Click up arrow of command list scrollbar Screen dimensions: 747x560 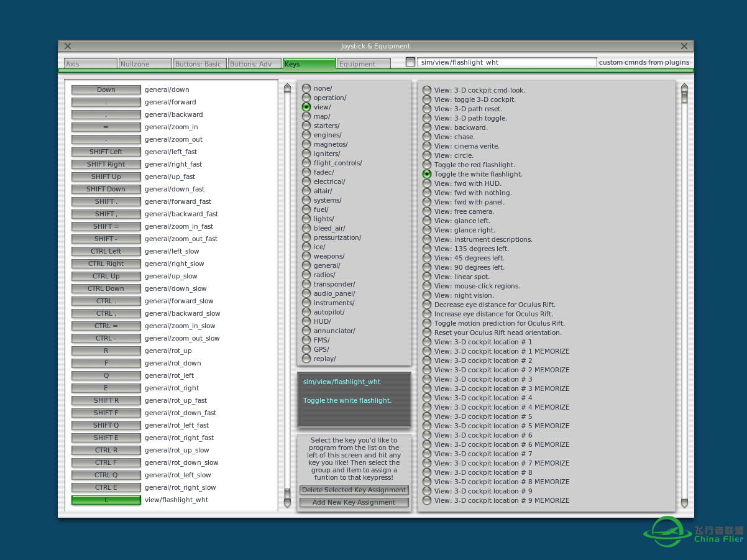[x=684, y=88]
